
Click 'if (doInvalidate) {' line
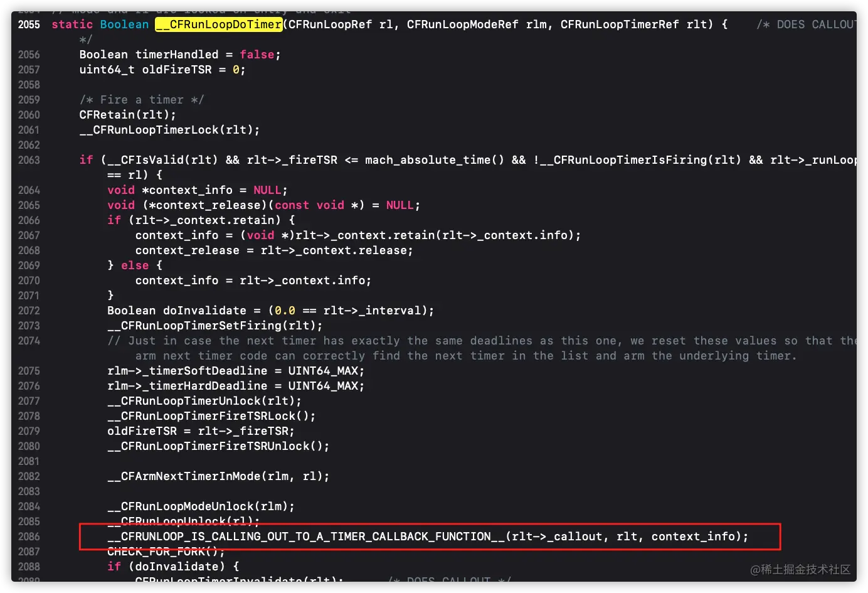[x=173, y=567]
